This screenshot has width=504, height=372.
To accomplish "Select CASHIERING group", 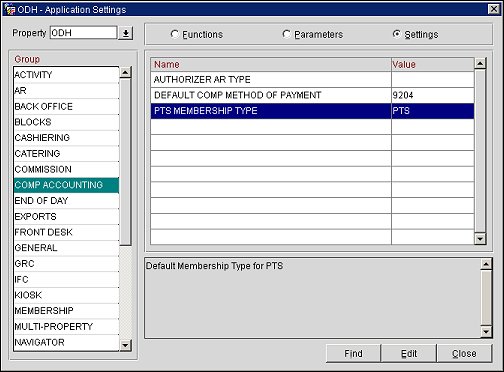I will coord(66,138).
